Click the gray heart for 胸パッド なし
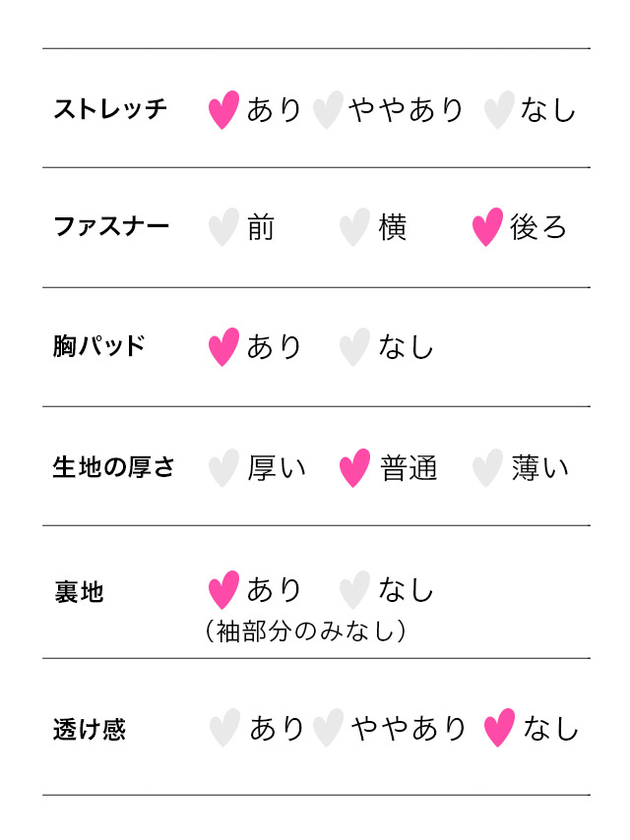Viewport: 630px width, 840px height. point(354,346)
